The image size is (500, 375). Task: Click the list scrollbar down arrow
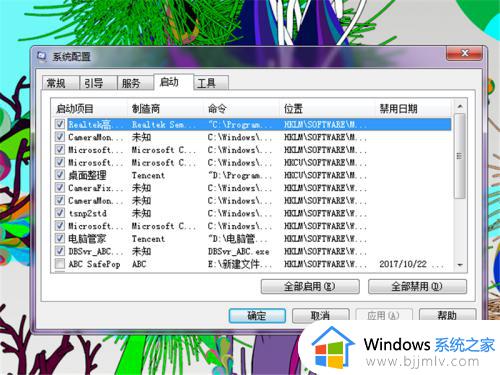(460, 265)
